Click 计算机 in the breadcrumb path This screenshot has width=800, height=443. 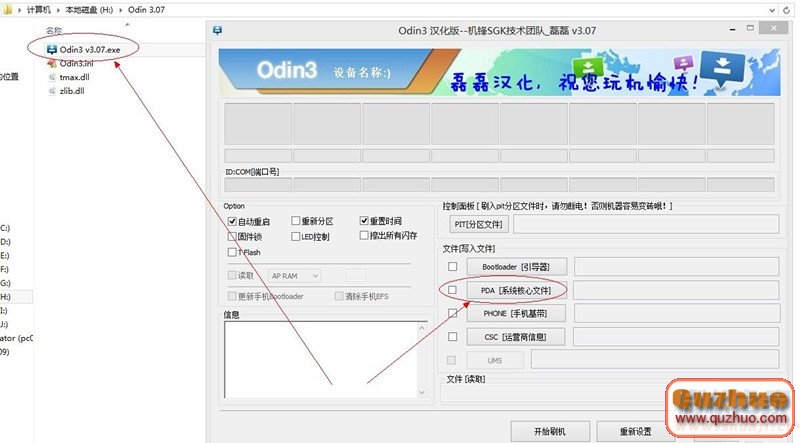39,10
